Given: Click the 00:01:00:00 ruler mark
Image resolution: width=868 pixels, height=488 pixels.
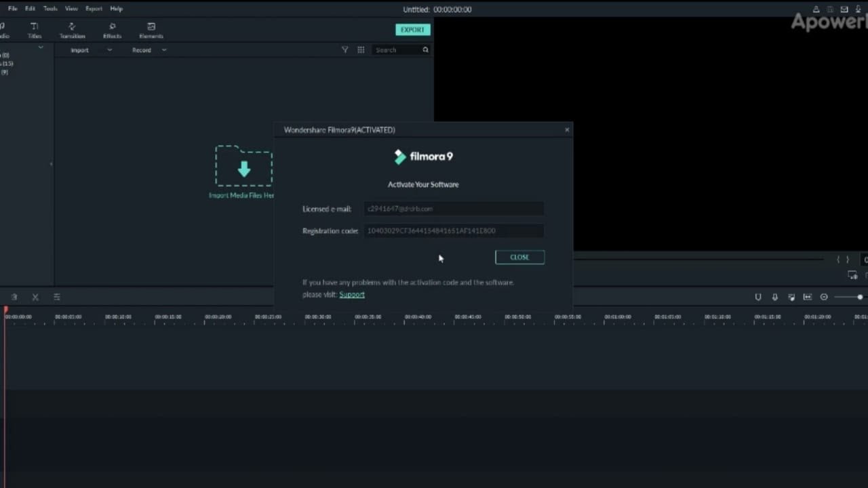Looking at the screenshot, I should point(617,317).
